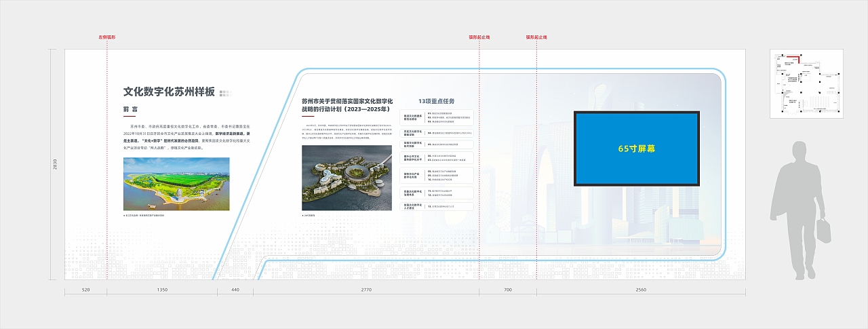Image resolution: width=868 pixels, height=329 pixels.
Task: Click the blue 65寸屏幕 screen panel
Action: pos(637,148)
